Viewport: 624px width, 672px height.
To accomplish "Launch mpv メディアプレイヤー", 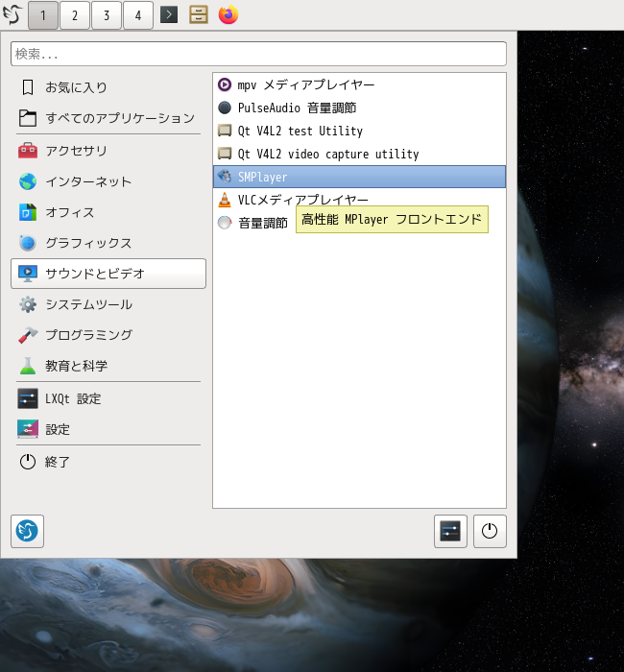I will pos(359,84).
